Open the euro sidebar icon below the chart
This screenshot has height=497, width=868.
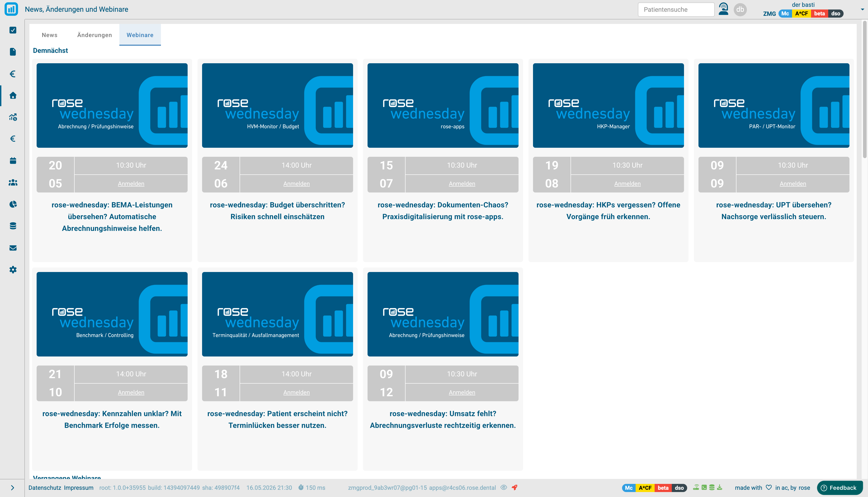(13, 138)
